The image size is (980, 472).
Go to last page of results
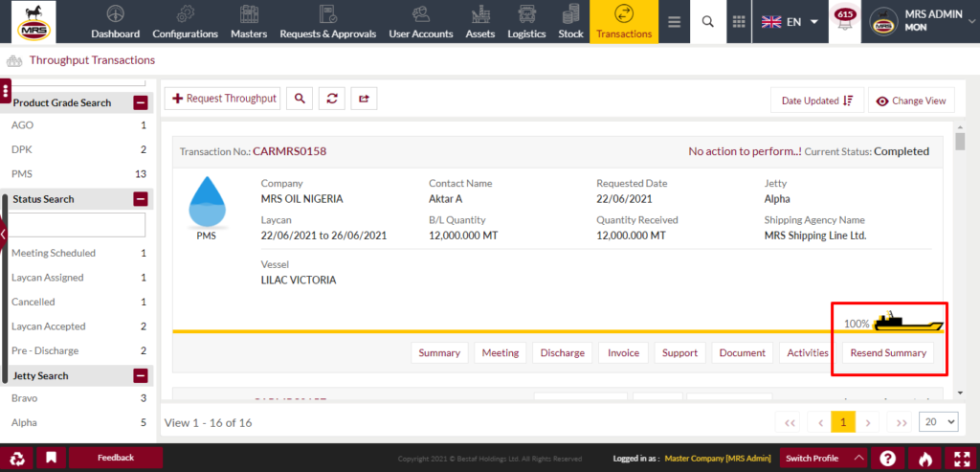(x=902, y=422)
